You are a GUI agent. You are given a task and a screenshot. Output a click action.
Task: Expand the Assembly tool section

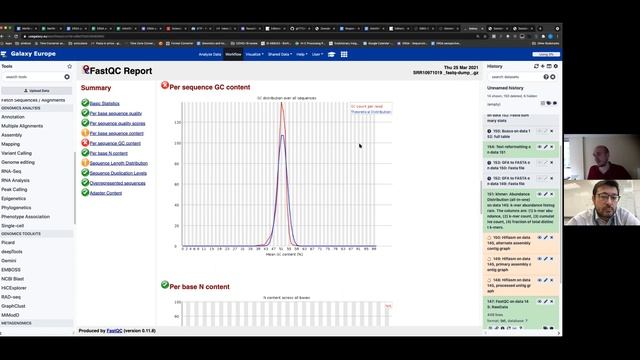(11, 135)
